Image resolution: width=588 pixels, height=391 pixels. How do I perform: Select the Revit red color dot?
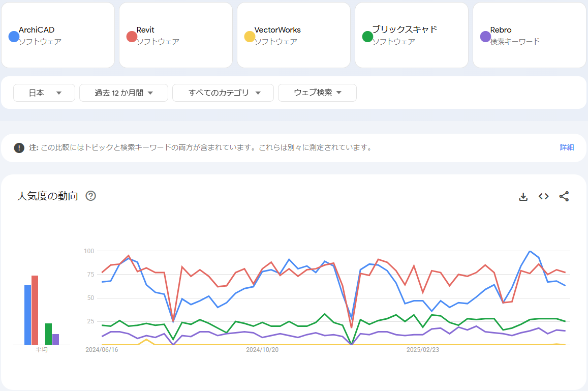pos(132,37)
